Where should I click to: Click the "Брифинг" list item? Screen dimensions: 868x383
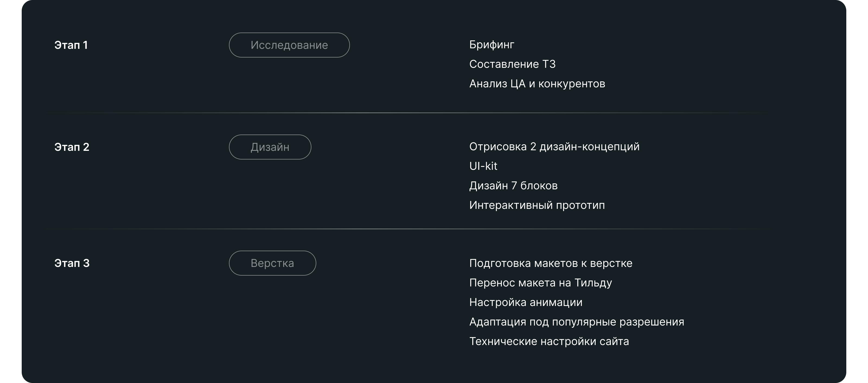click(x=492, y=44)
